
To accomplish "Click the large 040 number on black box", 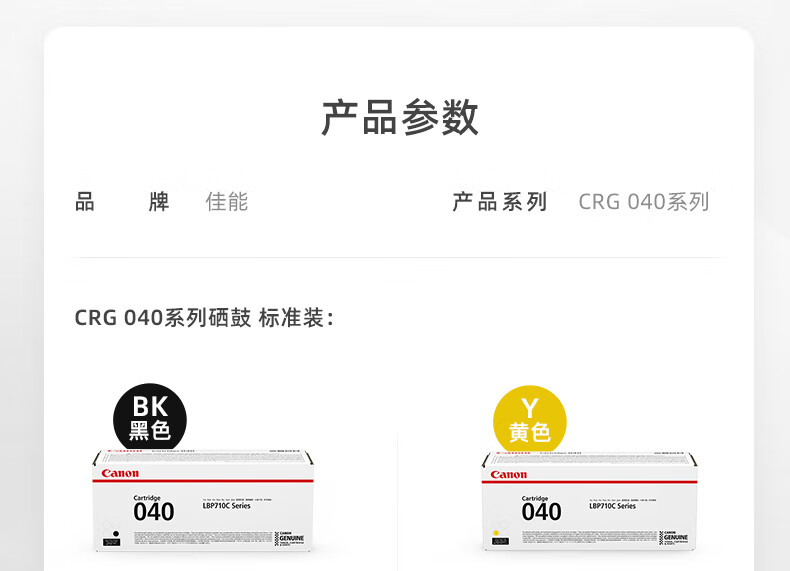I will tap(154, 512).
